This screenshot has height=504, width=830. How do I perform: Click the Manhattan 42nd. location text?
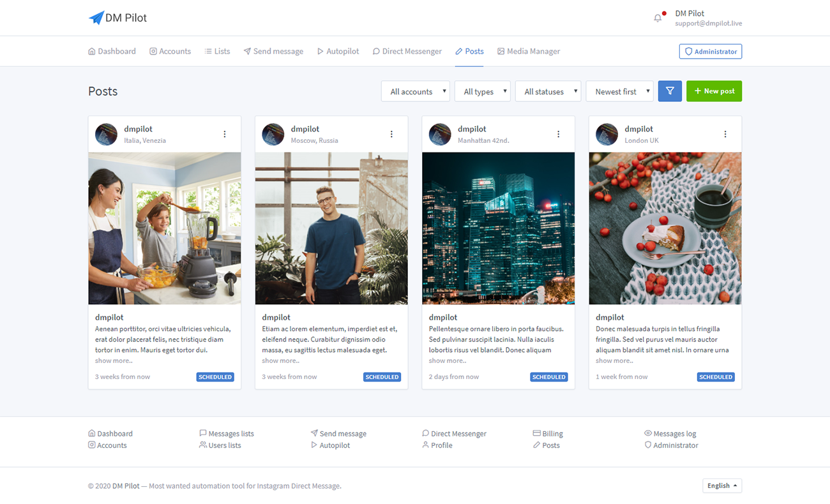[x=483, y=140]
